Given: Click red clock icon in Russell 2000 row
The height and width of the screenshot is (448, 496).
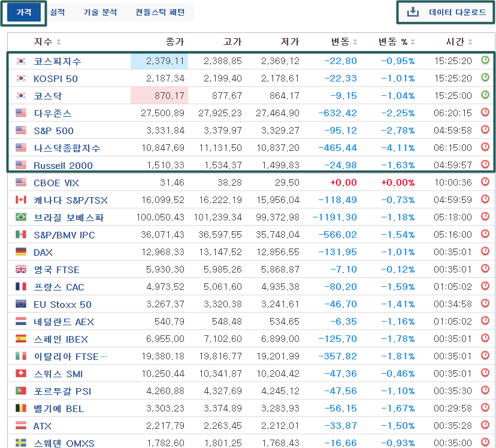Looking at the screenshot, I should click(x=485, y=164).
